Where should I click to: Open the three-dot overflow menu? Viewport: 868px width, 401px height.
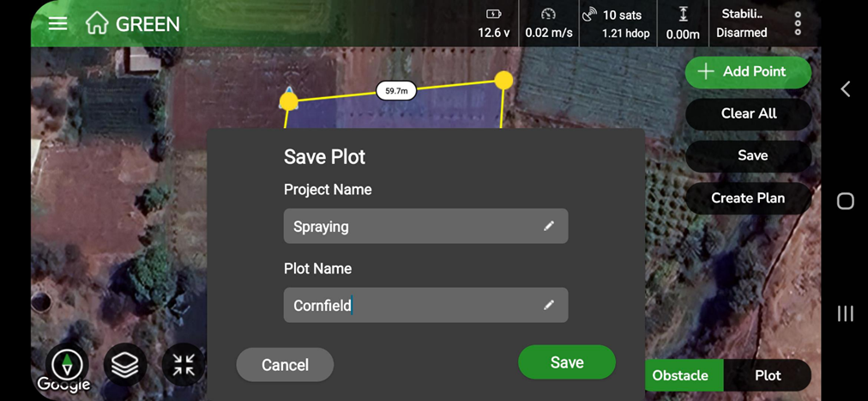click(x=798, y=23)
